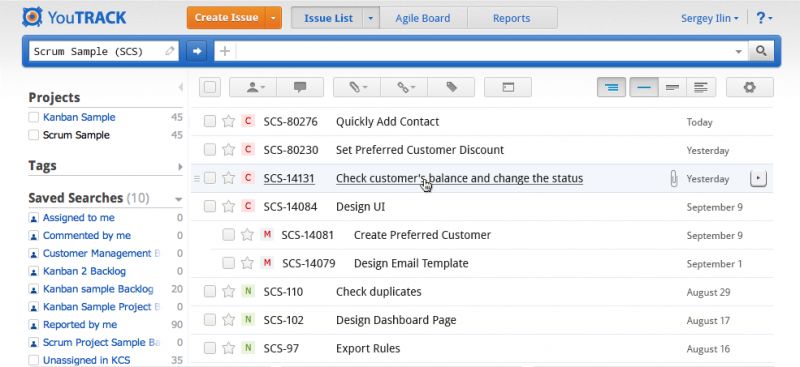Image resolution: width=800 pixels, height=367 pixels.
Task: Click the search magnifier button
Action: click(x=761, y=51)
